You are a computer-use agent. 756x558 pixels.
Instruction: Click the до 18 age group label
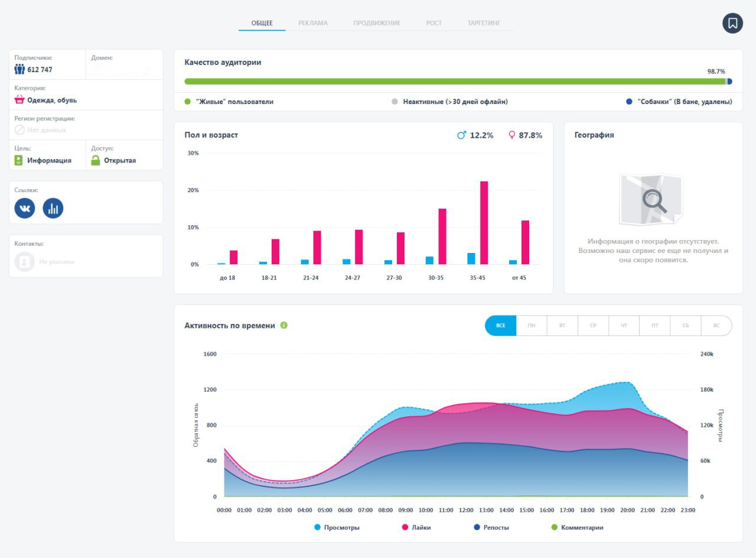point(227,278)
